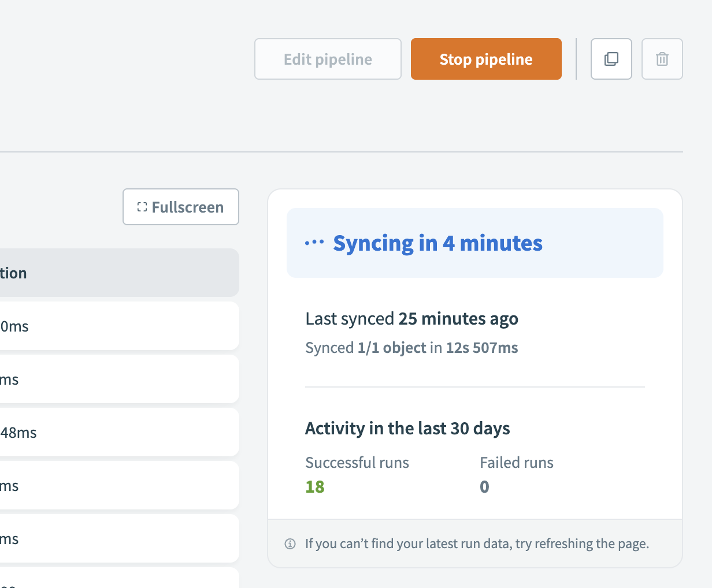Click the Syncing in 4 minutes status banner
712x588 pixels.
[x=475, y=243]
